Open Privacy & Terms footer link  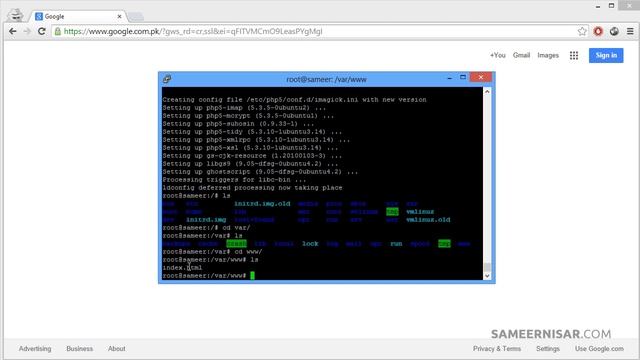[x=497, y=349]
